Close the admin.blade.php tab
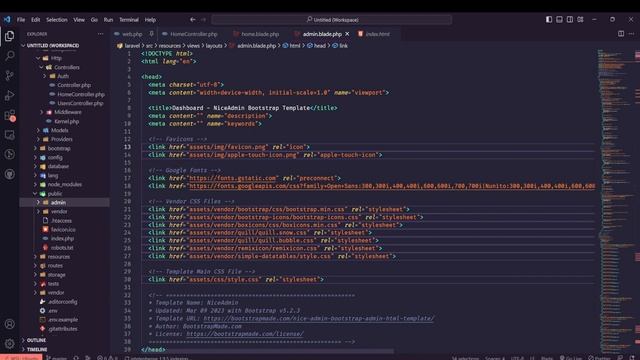This screenshot has height=360, width=640. tap(347, 34)
